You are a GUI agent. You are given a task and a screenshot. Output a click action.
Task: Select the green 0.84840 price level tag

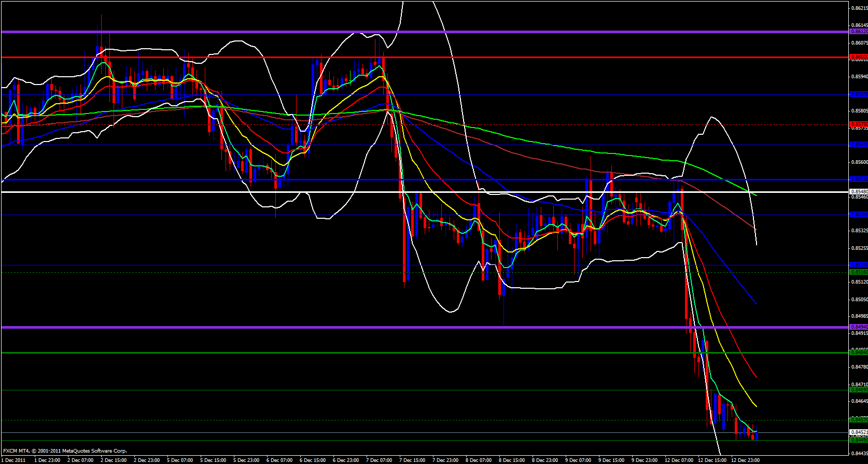coord(858,353)
